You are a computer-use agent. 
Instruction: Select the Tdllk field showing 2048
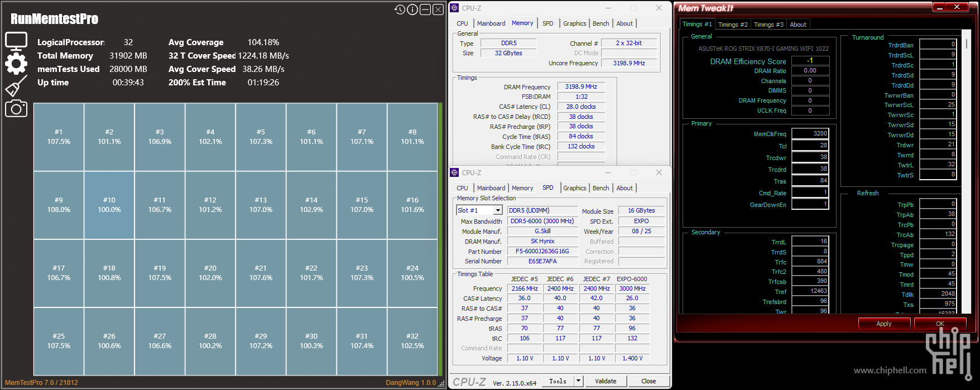point(938,294)
